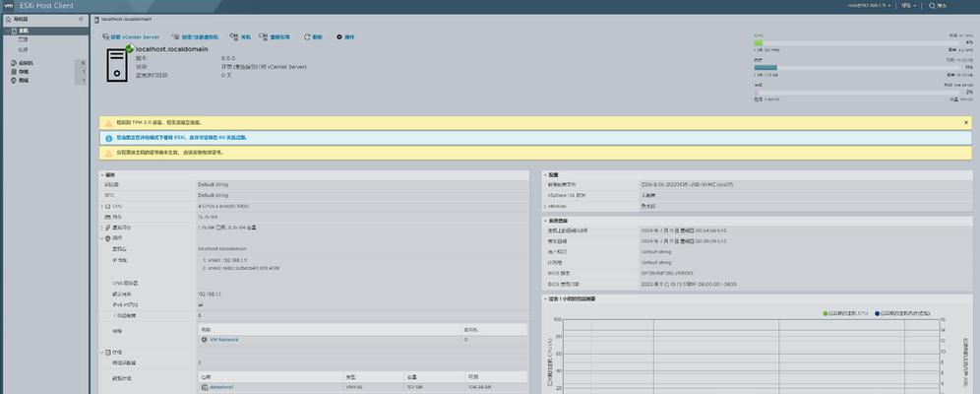This screenshot has height=394, width=980.
Task: Click the BIOS version value
Action: pyautogui.click(x=667, y=273)
